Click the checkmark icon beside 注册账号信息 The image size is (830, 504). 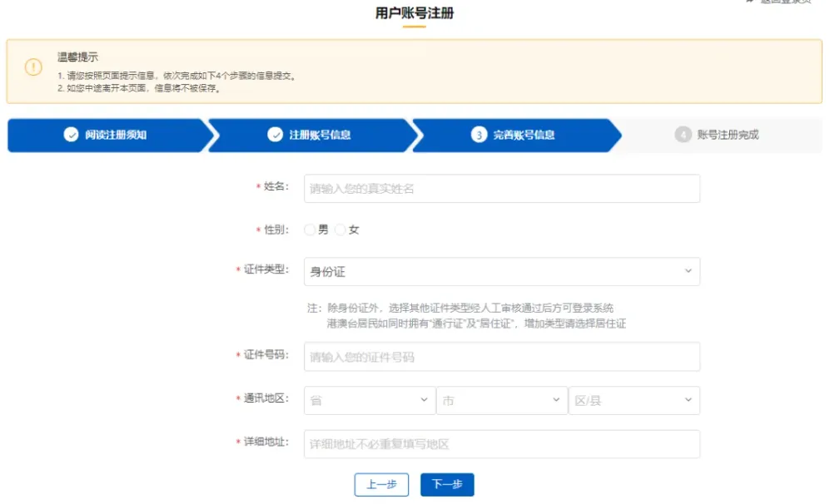[x=275, y=135]
